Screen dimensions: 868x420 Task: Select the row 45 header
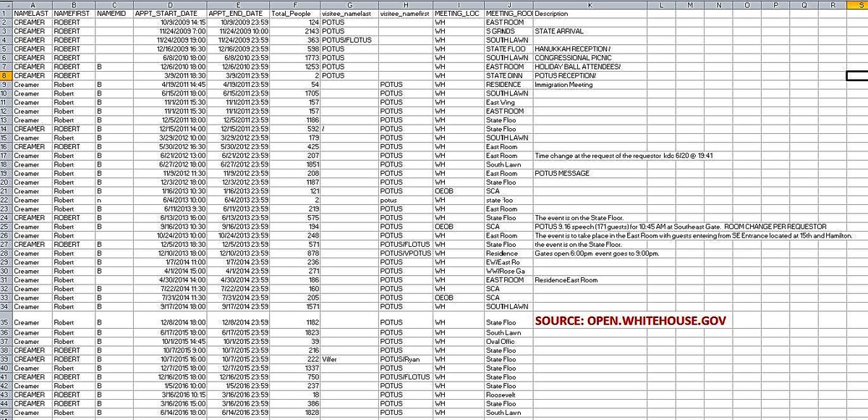coord(6,413)
